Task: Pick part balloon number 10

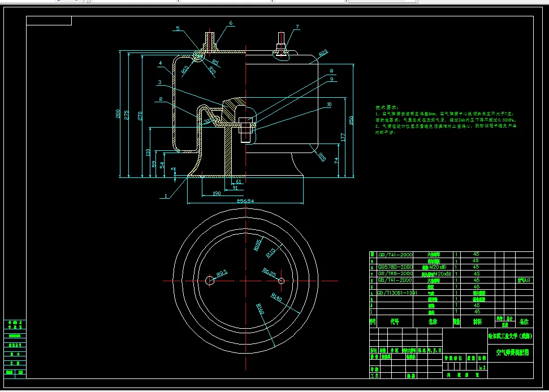Action: 329,104
